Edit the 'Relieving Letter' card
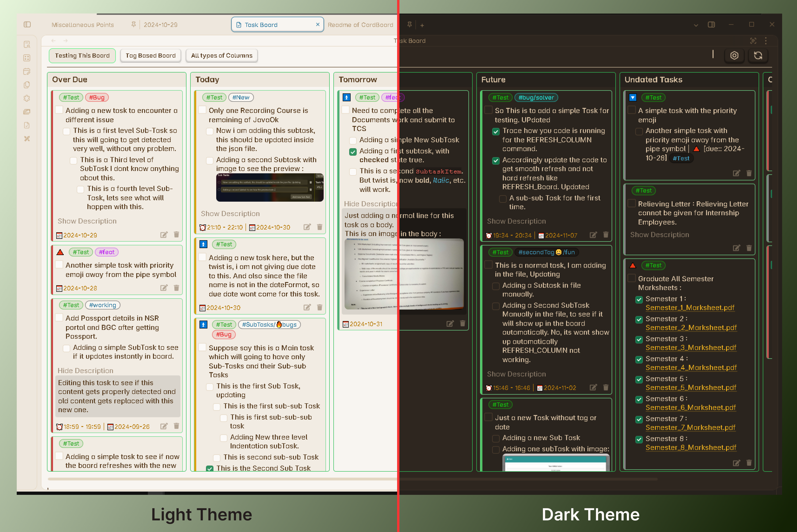This screenshot has height=532, width=797. coord(737,248)
